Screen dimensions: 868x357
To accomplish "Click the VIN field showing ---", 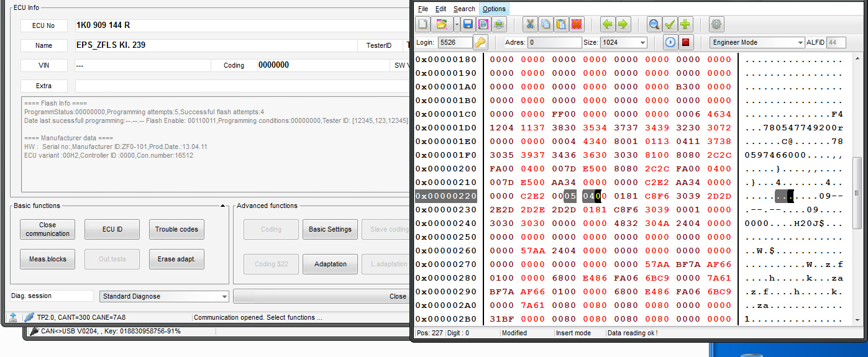I will 142,65.
